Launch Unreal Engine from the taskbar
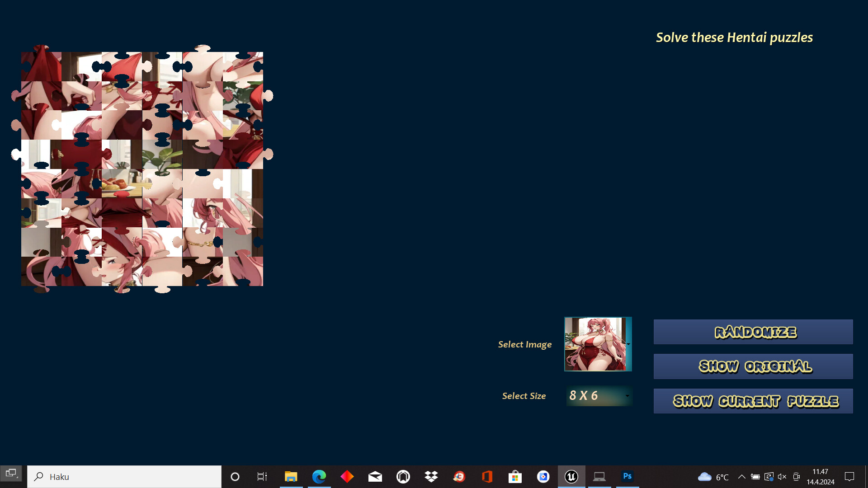The height and width of the screenshot is (488, 868). [x=571, y=476]
